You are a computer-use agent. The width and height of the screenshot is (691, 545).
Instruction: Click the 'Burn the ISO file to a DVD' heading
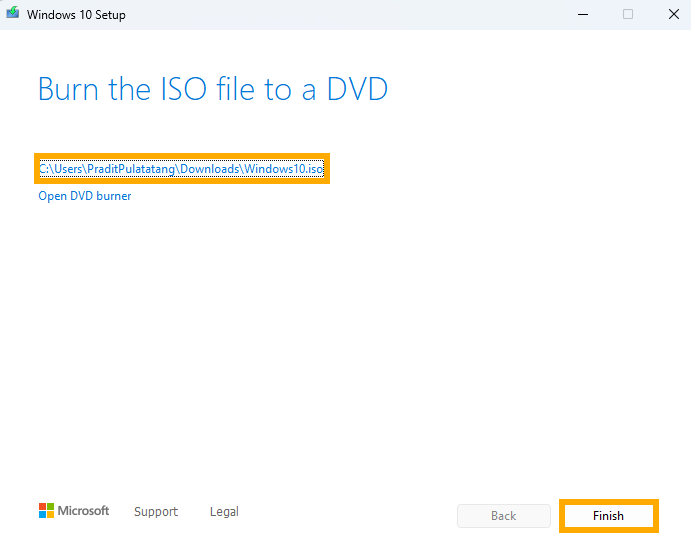pos(213,89)
